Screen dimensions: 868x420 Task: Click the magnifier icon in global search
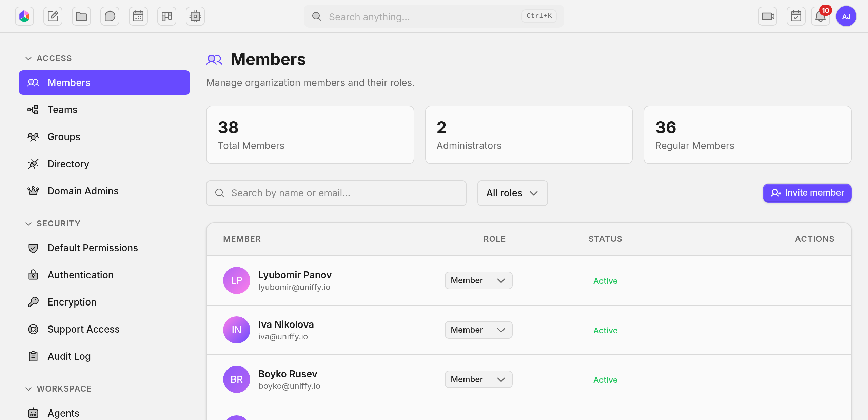(317, 16)
